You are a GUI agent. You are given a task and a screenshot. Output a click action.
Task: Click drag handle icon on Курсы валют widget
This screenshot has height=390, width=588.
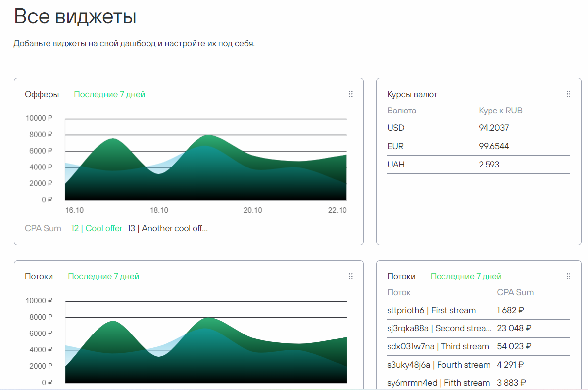tap(569, 94)
